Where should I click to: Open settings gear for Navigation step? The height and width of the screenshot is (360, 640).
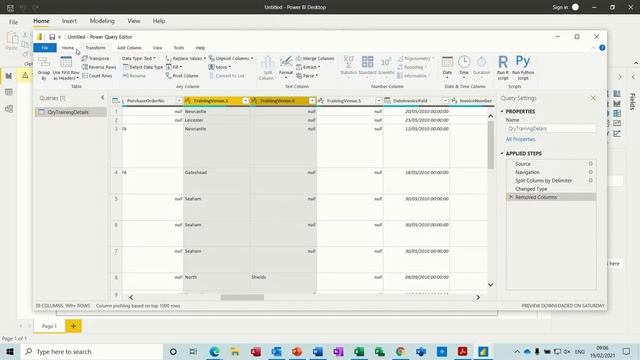[591, 172]
